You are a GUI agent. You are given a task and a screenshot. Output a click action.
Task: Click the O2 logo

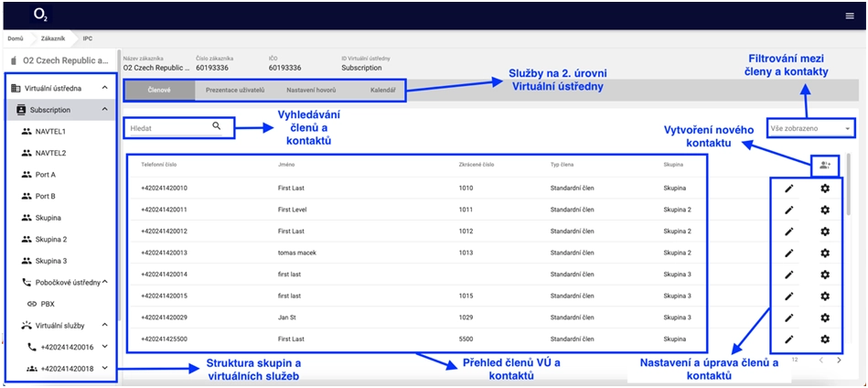tap(41, 15)
